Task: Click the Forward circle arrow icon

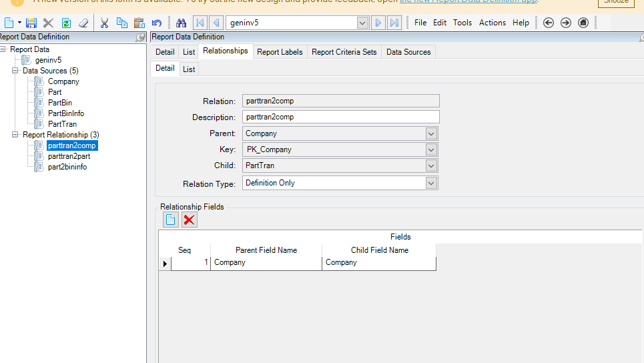Action: point(565,23)
